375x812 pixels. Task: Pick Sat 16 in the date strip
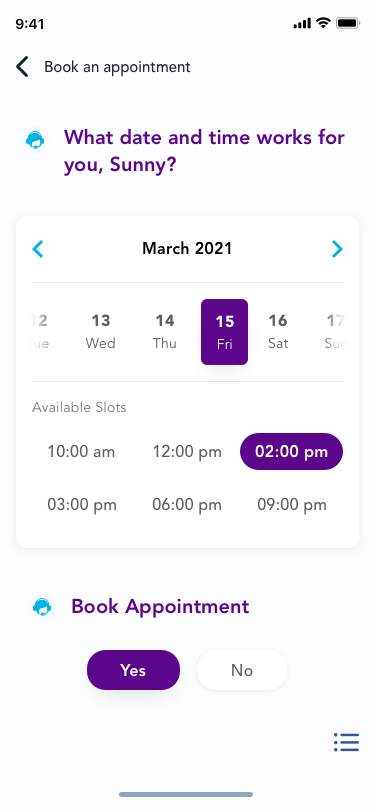278,331
